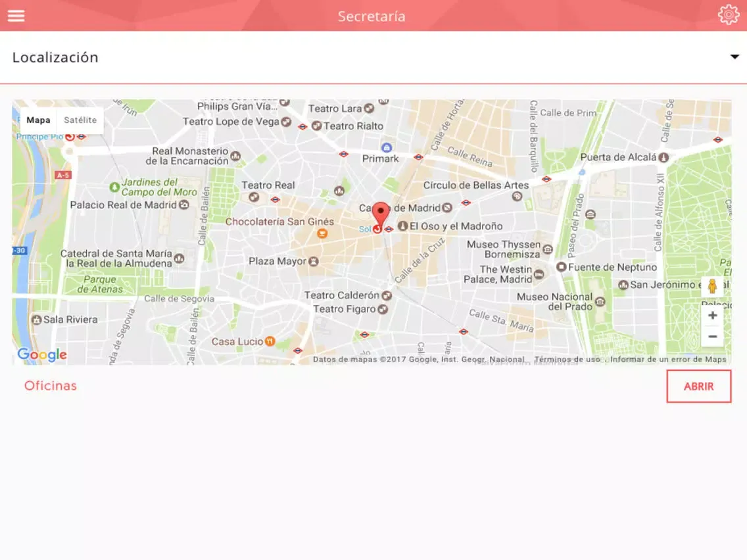Select Museo Nacional del Prado icon

[x=600, y=302]
